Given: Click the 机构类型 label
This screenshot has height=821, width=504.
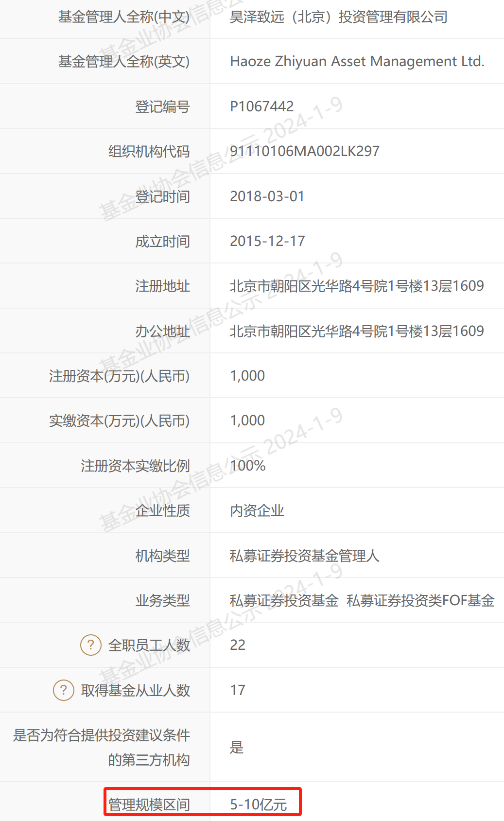Looking at the screenshot, I should [x=162, y=556].
